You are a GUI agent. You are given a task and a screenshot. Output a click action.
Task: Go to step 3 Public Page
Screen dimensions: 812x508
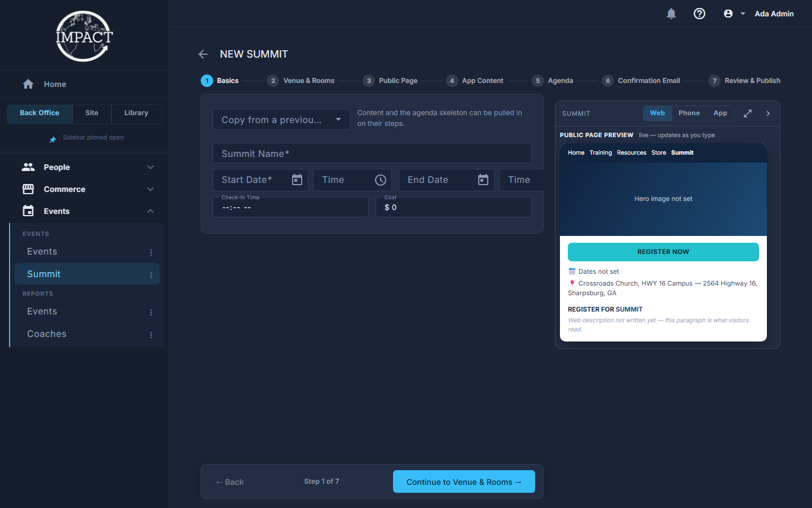click(390, 81)
